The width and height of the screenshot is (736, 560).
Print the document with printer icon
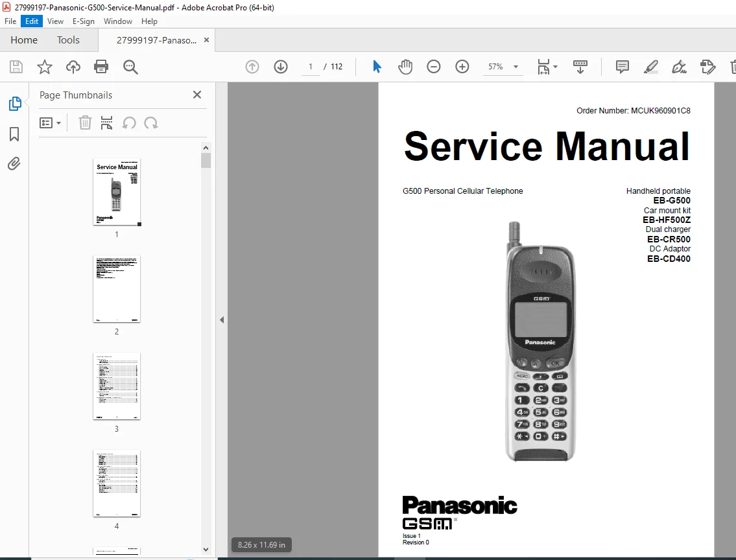(101, 67)
